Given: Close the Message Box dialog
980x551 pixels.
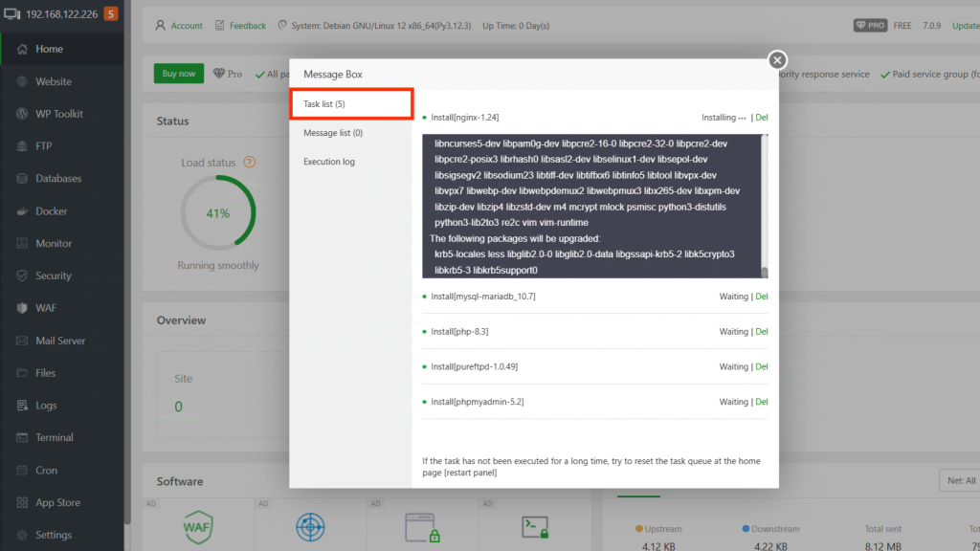Looking at the screenshot, I should [x=777, y=60].
